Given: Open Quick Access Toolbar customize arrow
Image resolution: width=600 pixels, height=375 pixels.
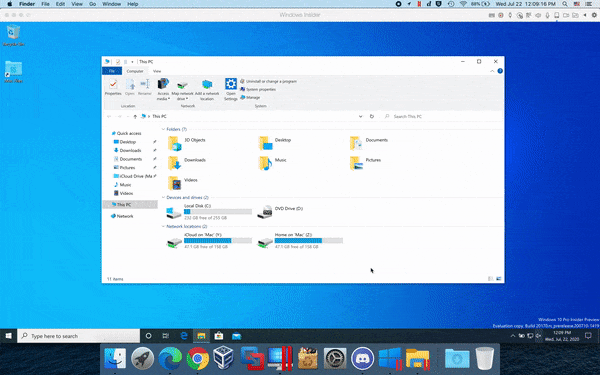Looking at the screenshot, I should [132, 62].
